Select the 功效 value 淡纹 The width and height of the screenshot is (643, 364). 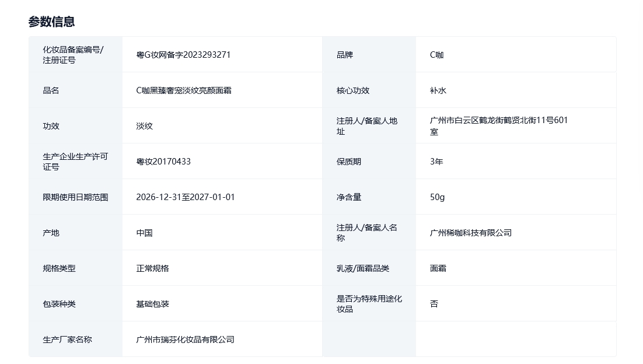pos(144,126)
